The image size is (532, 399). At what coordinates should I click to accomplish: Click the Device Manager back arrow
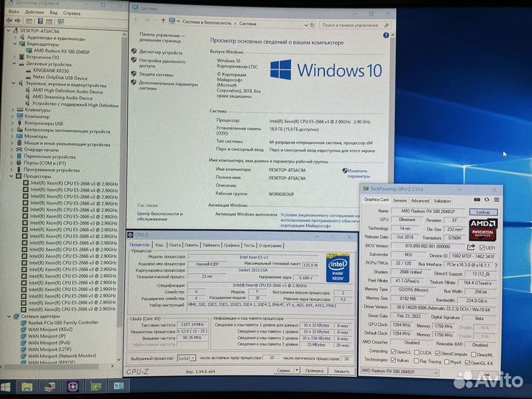coord(9,21)
